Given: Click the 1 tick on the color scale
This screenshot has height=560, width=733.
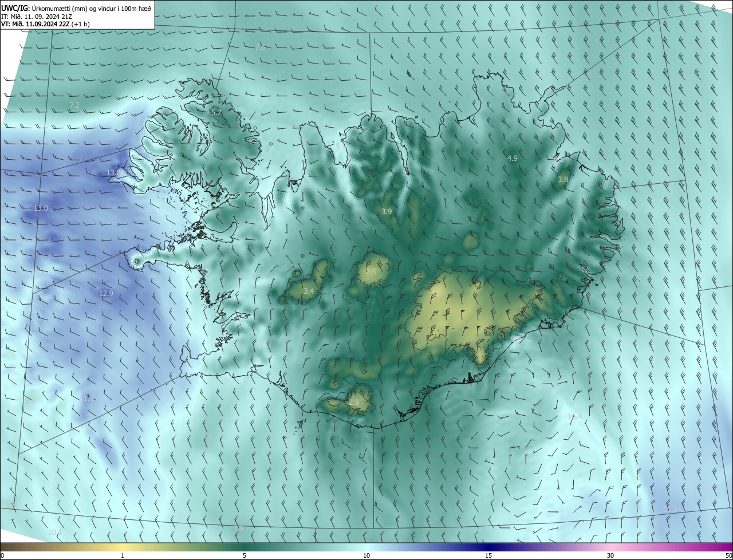Looking at the screenshot, I should coord(123,555).
